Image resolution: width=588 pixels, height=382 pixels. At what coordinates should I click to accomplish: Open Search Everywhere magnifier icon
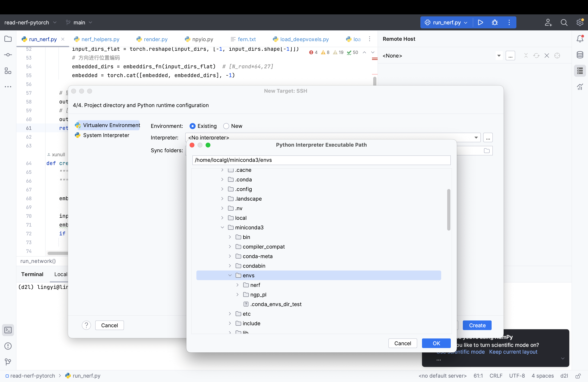pyautogui.click(x=564, y=22)
